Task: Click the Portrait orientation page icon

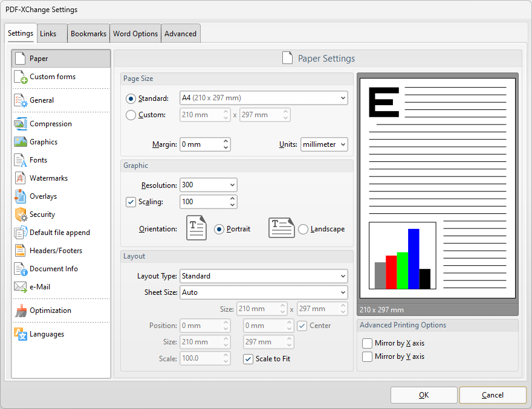Action: tap(196, 228)
